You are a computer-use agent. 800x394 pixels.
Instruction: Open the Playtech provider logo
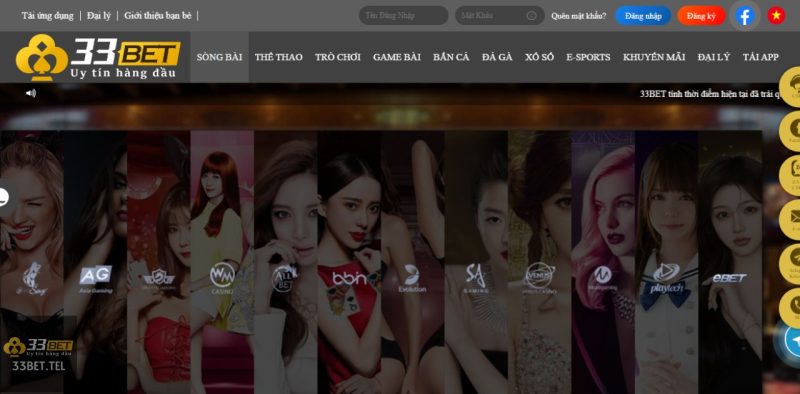tap(666, 278)
